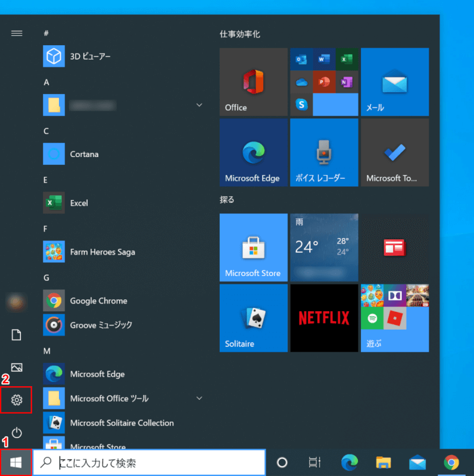
Task: Click the Windows Start button
Action: [x=16, y=462]
